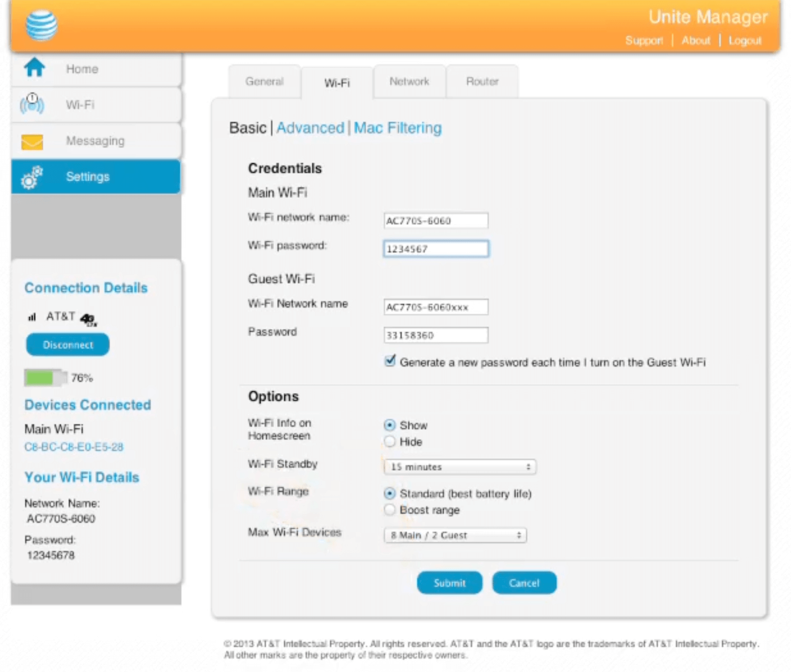Click the signal strength bars icon
791x672 pixels.
(32, 317)
